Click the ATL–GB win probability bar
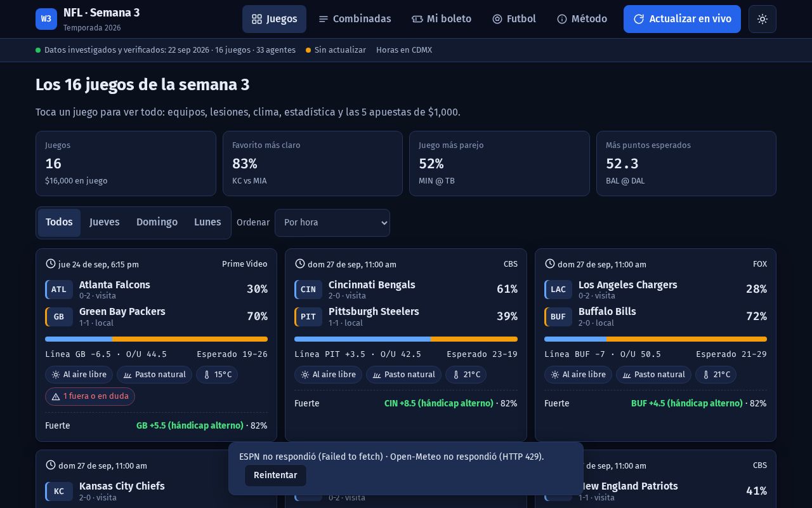Image resolution: width=812 pixels, height=508 pixels. point(156,339)
